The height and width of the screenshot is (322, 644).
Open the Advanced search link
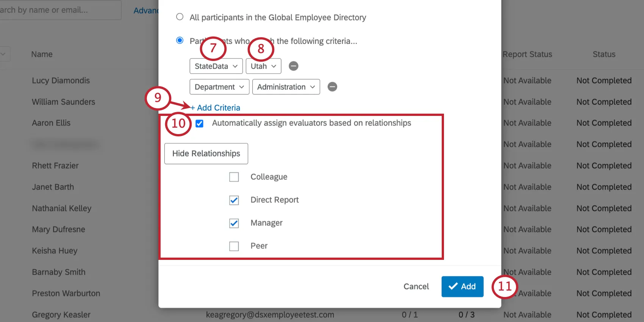click(x=146, y=11)
